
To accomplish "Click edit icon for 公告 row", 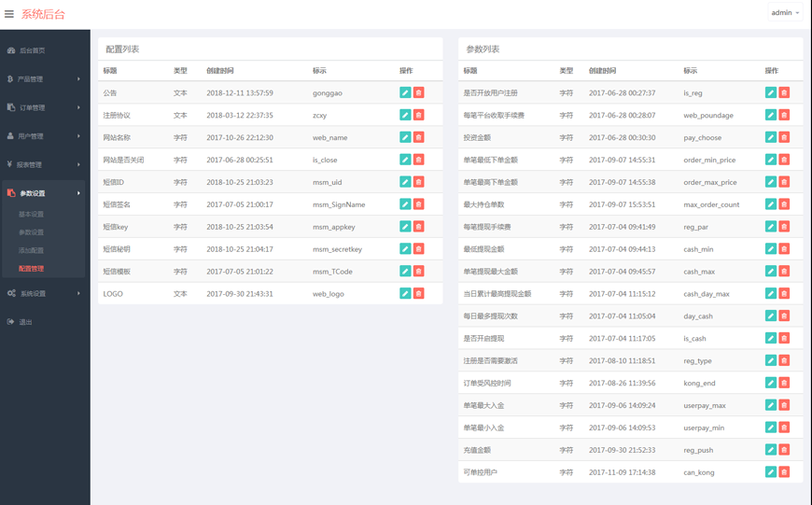I will tap(405, 92).
